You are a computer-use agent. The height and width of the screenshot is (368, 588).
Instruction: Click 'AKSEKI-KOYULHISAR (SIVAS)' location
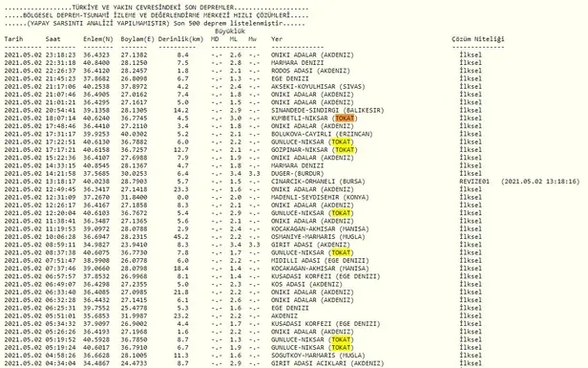pyautogui.click(x=318, y=86)
